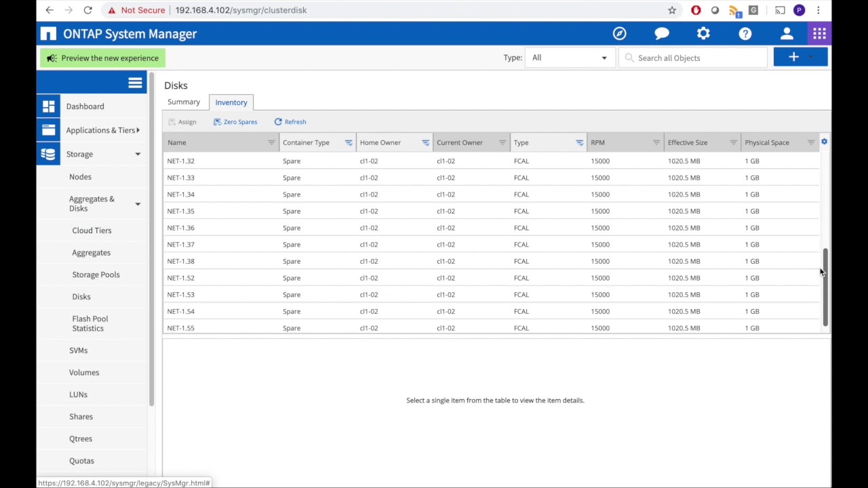Open LUNs in the sidebar
868x488 pixels.
[78, 394]
